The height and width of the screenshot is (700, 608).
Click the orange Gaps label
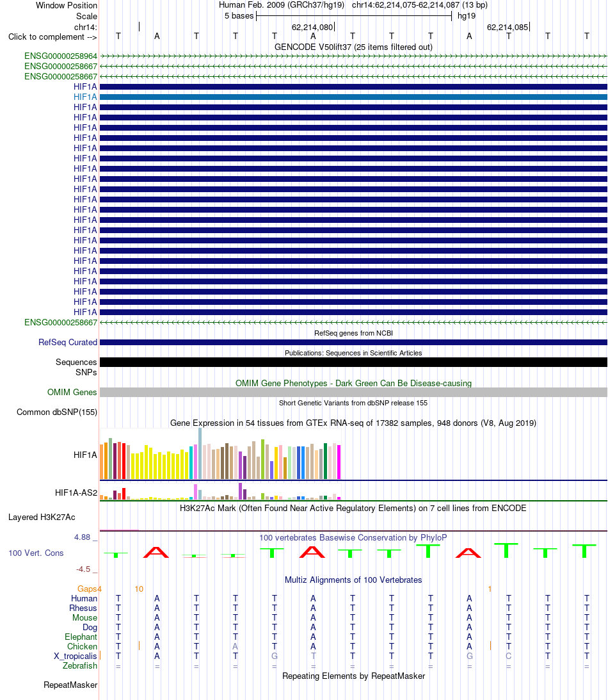coord(87,589)
